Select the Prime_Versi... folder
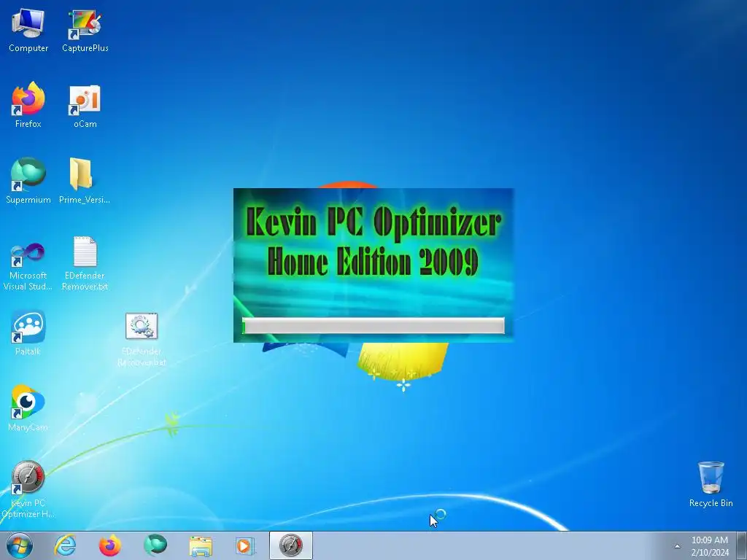Screen dimensions: 747x560 85,181
